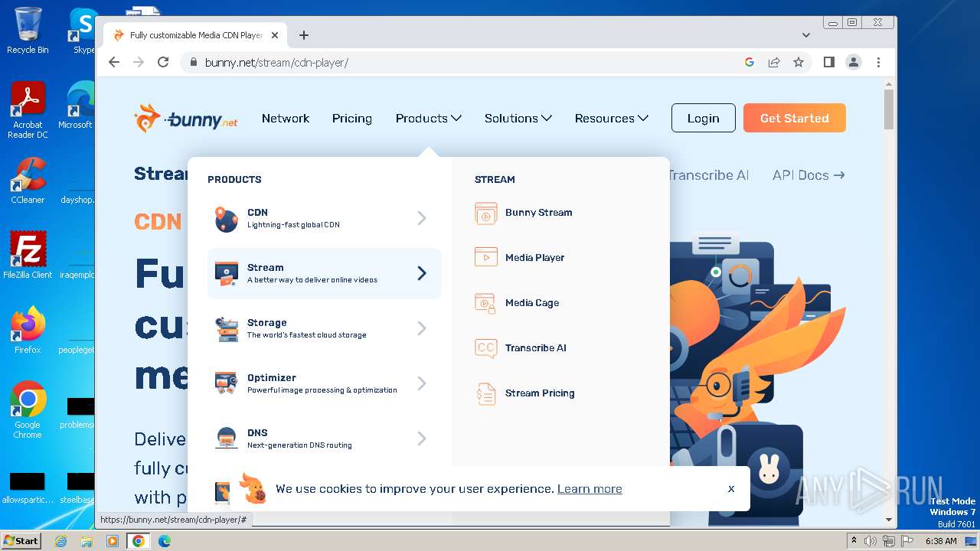Screen dimensions: 980x551
Task: Expand the Resources dropdown
Action: click(x=612, y=119)
